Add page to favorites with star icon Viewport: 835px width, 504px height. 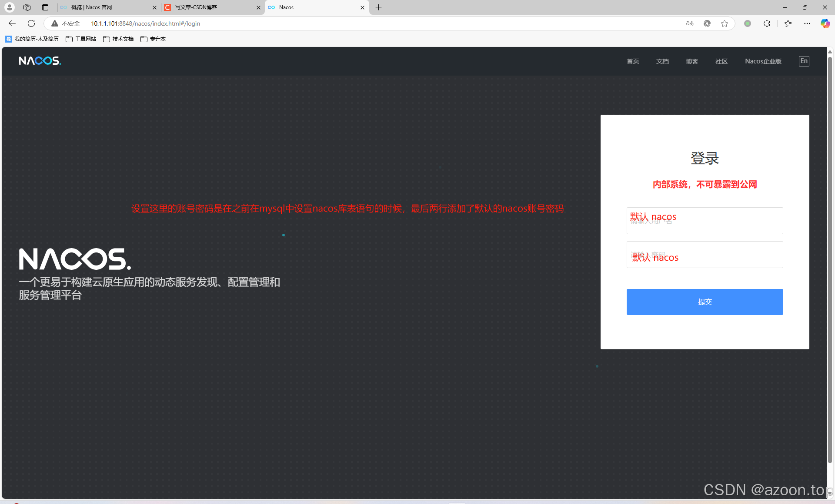click(725, 23)
